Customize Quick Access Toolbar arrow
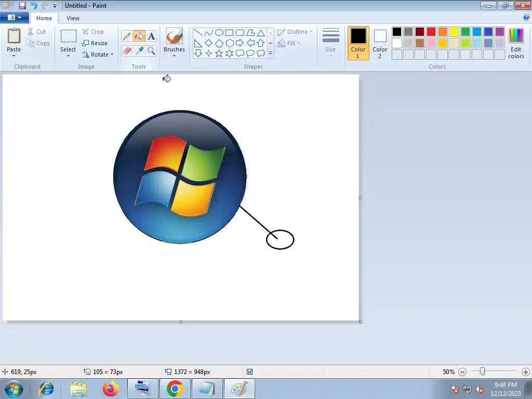The height and width of the screenshot is (399, 532). click(x=55, y=6)
